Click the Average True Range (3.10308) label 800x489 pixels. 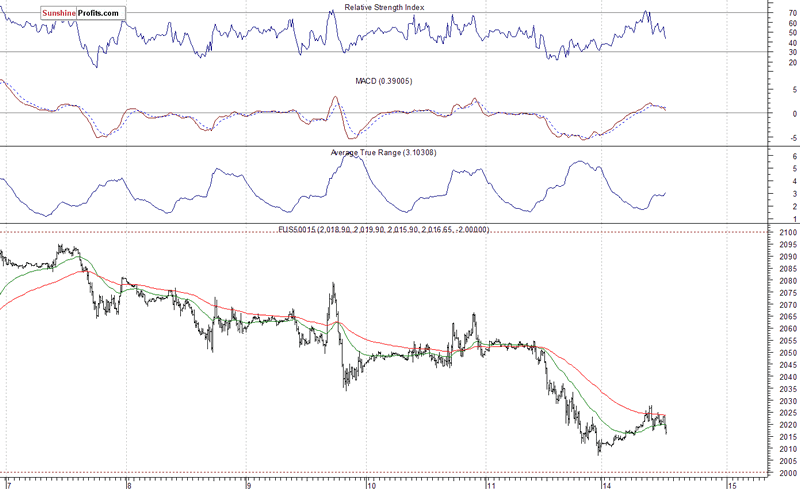(383, 153)
